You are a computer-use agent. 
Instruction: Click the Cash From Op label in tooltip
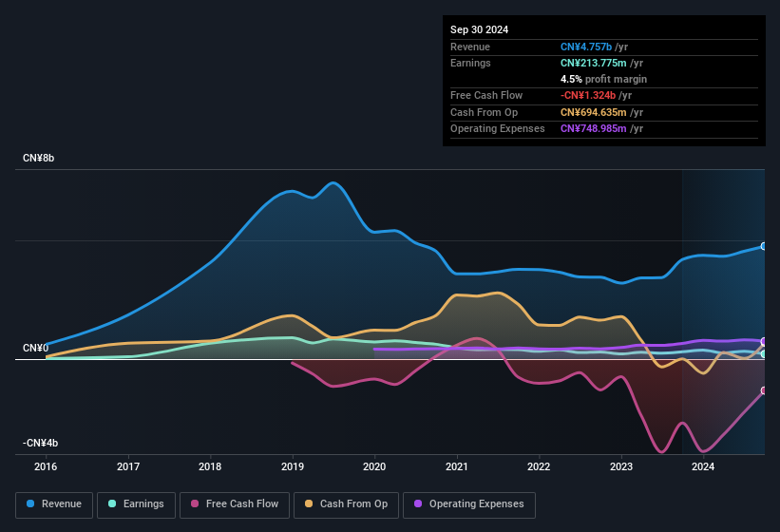[x=484, y=112]
